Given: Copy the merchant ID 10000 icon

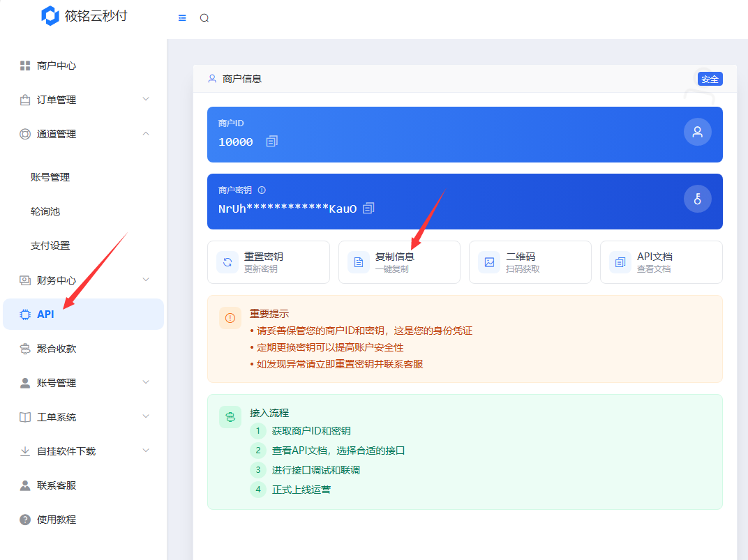Looking at the screenshot, I should [x=272, y=142].
